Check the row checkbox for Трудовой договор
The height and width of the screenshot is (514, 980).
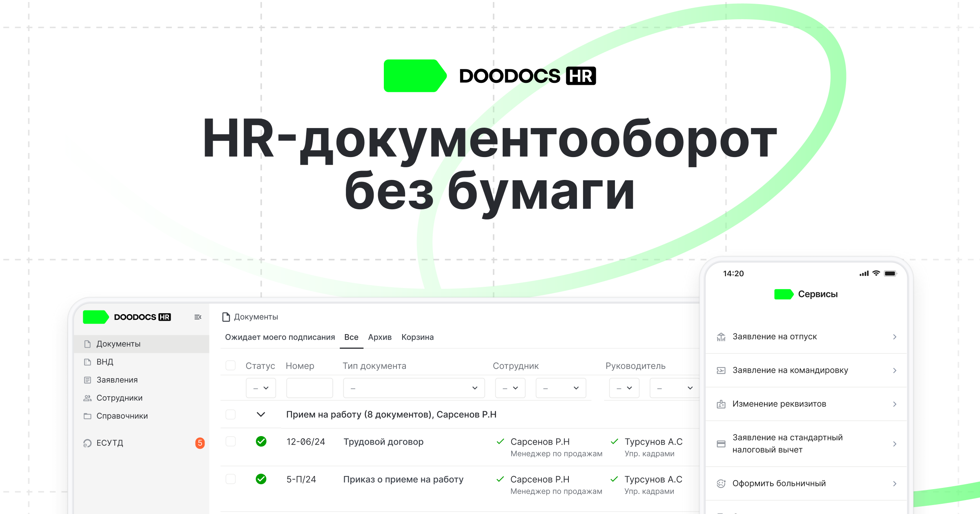[x=230, y=441]
